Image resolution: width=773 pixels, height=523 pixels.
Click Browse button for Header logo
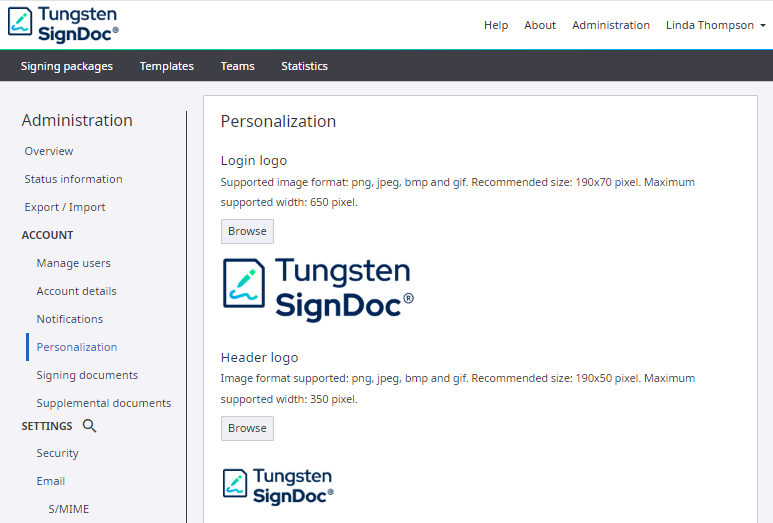coord(247,428)
